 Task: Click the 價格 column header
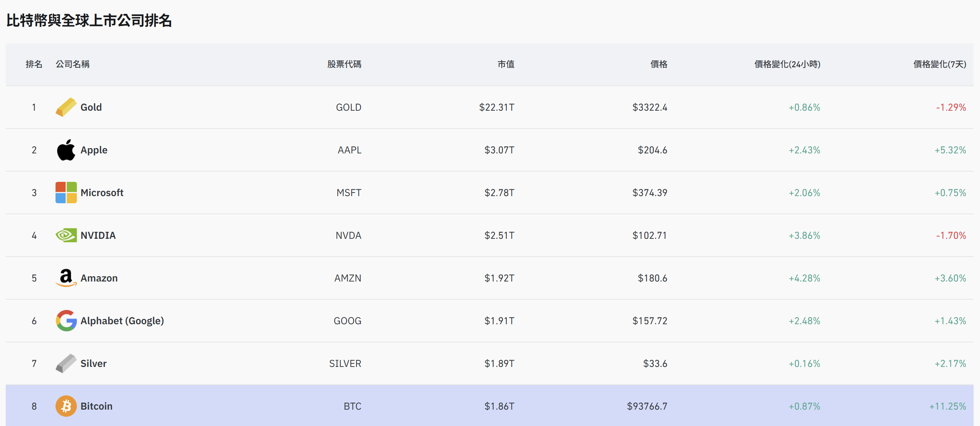coord(659,64)
